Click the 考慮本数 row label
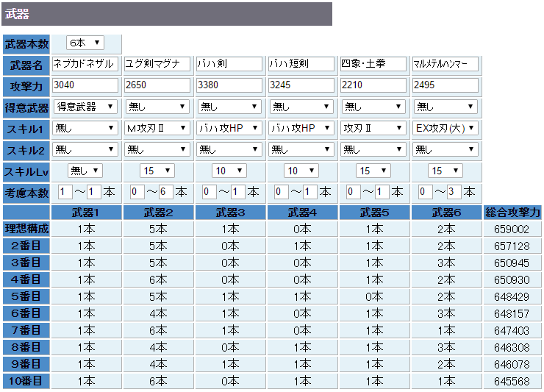 [26, 193]
